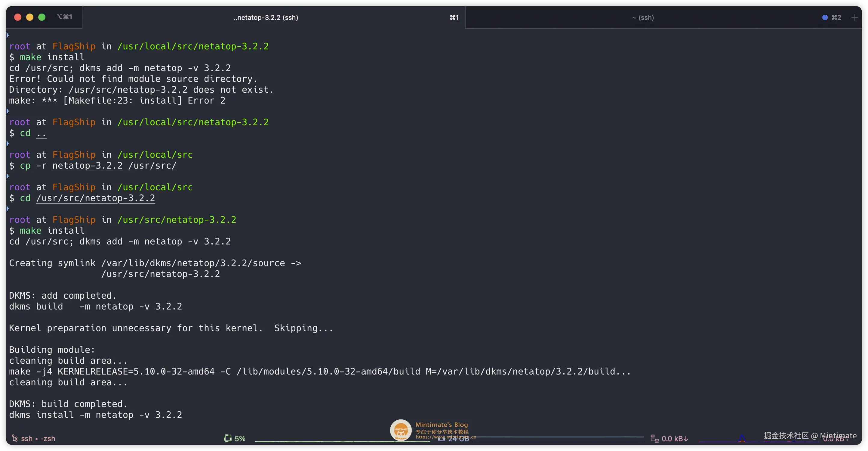This screenshot has width=868, height=451.
Task: Click underlined path /usr/src/netatop-3.2.2 in cd command
Action: [x=96, y=198]
